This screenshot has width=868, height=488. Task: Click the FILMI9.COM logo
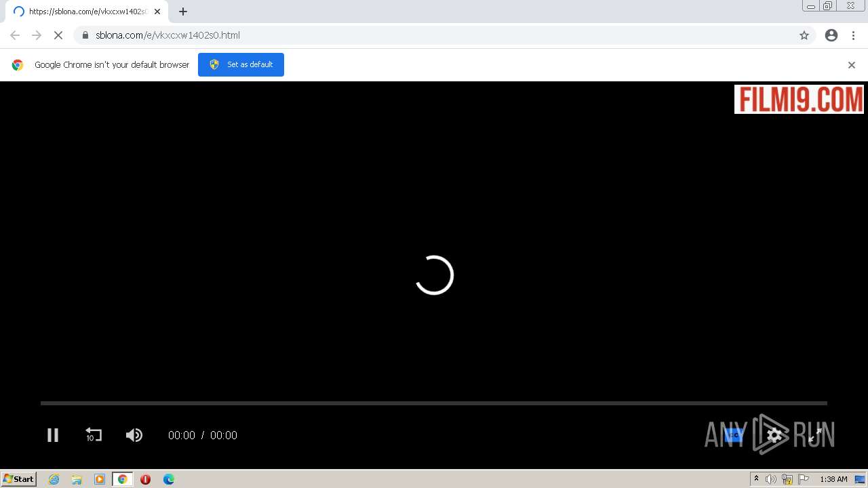[x=799, y=99]
